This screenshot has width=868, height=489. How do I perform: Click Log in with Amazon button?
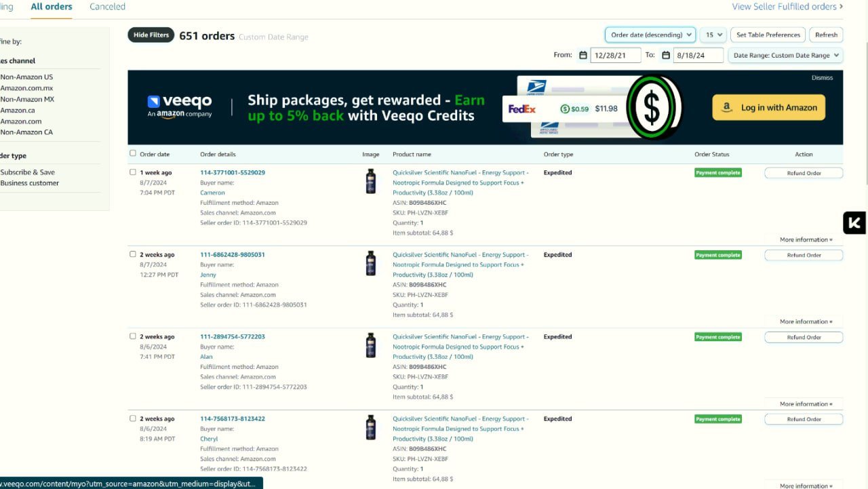768,107
